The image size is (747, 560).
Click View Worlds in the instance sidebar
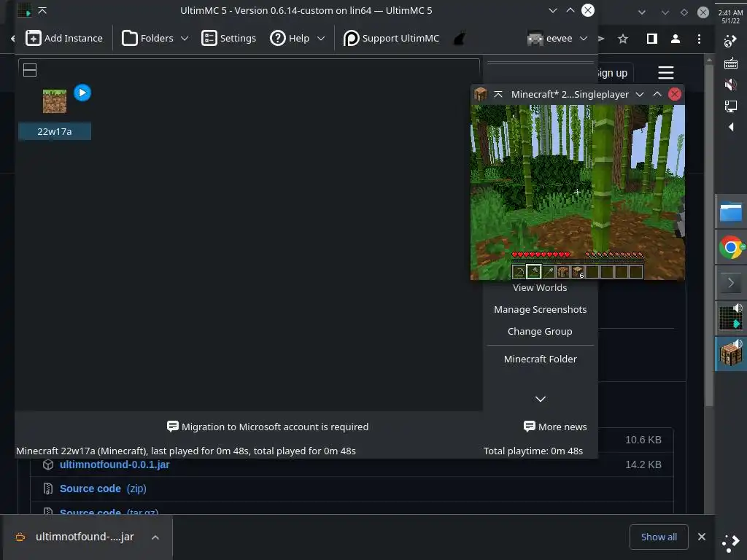(x=540, y=287)
